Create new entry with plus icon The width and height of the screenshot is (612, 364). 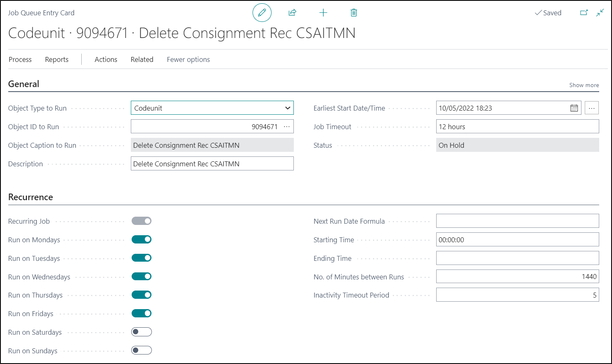tap(323, 13)
